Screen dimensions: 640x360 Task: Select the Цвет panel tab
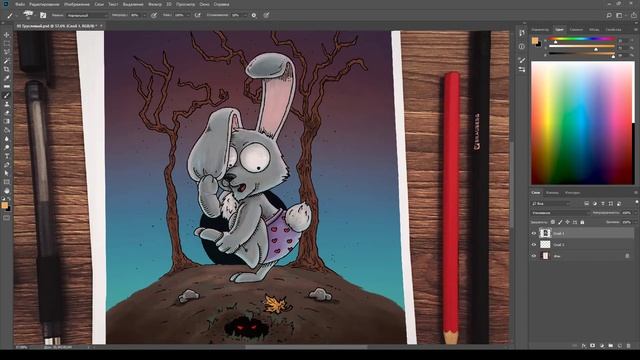point(559,29)
